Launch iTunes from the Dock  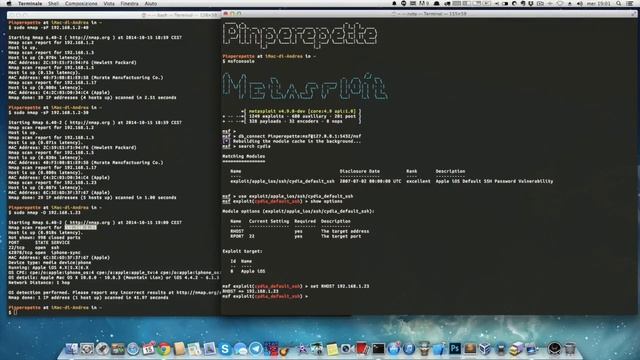[x=409, y=349]
